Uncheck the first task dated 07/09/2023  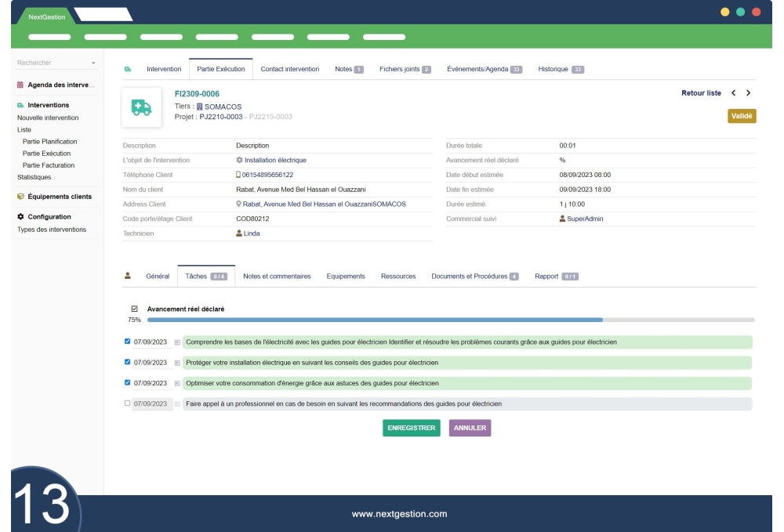point(128,342)
